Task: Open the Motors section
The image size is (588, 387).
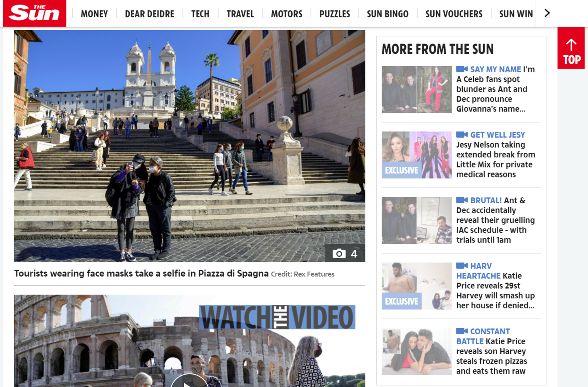Action: click(x=287, y=14)
